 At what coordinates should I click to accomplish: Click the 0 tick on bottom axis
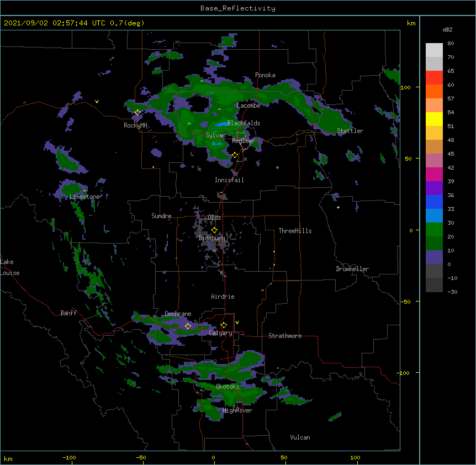(x=213, y=457)
